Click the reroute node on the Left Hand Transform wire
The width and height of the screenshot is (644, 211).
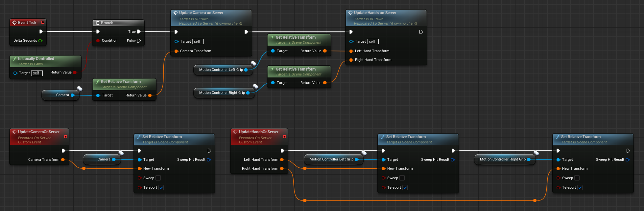pyautogui.click(x=305, y=168)
